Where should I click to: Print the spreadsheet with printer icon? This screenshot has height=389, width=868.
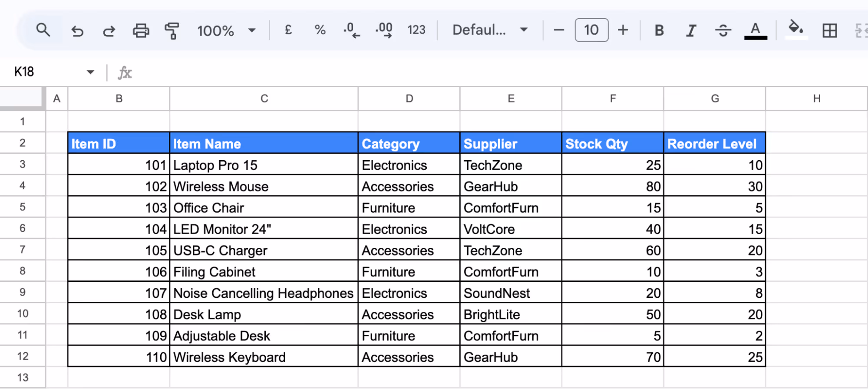pyautogui.click(x=141, y=31)
